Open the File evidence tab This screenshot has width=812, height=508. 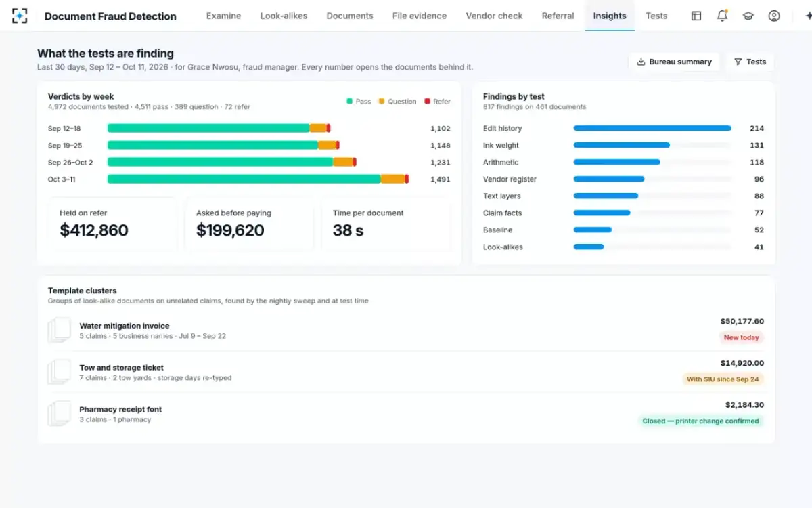click(x=420, y=16)
